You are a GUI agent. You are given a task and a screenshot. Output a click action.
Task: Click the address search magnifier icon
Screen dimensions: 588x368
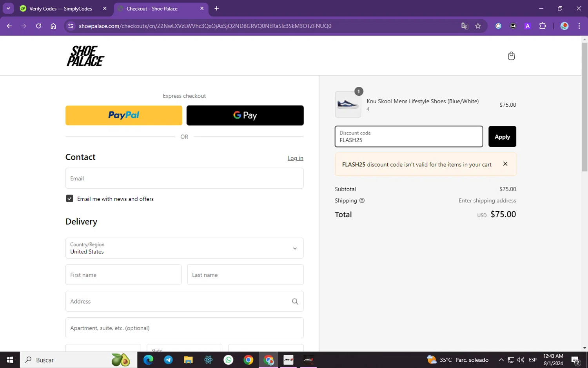pos(295,301)
